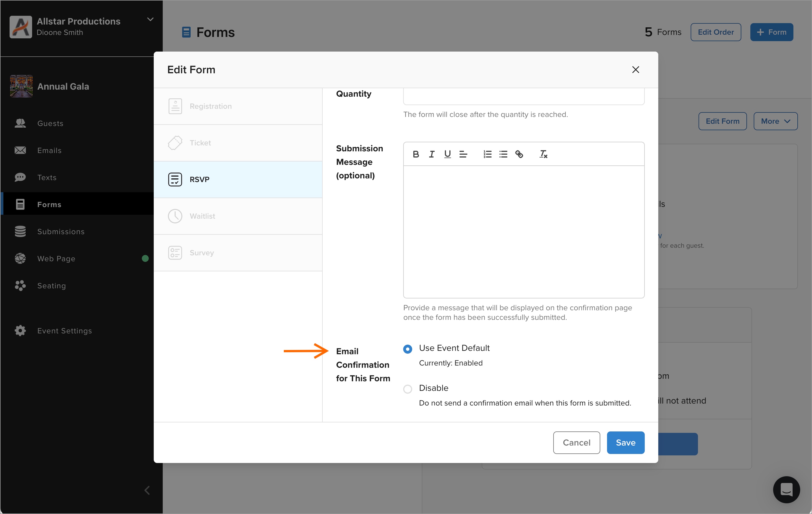Click the insert link icon
Viewport: 812px width, 514px height.
pyautogui.click(x=519, y=154)
